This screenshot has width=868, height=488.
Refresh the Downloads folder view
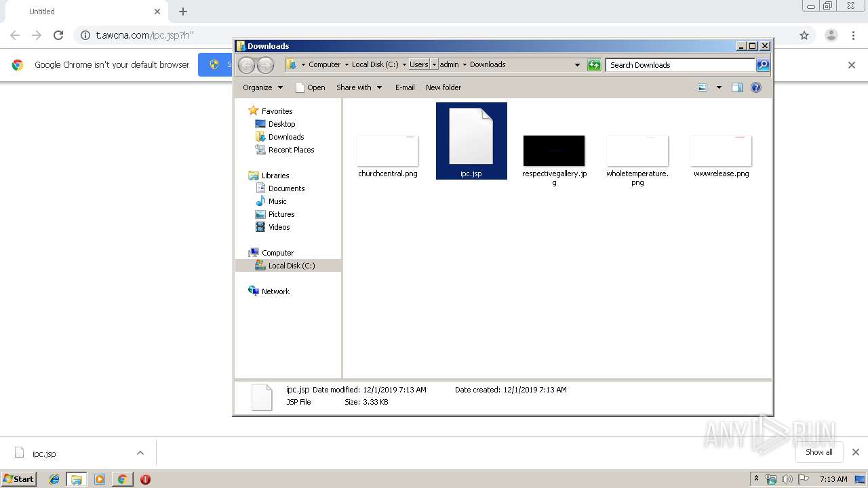594,65
